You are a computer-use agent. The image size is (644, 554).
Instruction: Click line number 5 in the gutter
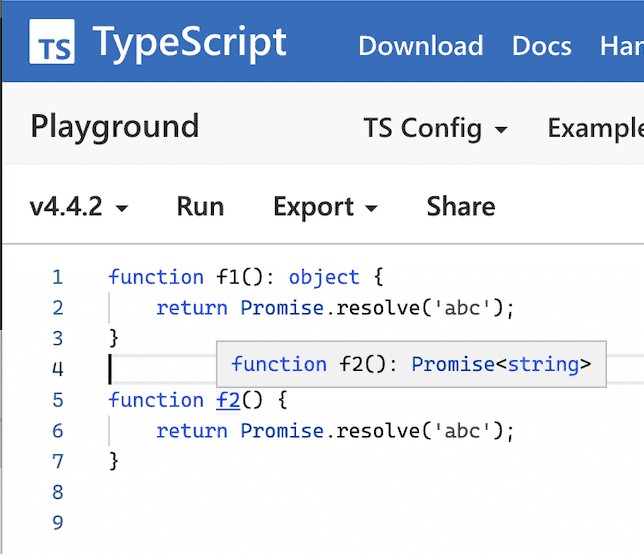click(x=57, y=400)
